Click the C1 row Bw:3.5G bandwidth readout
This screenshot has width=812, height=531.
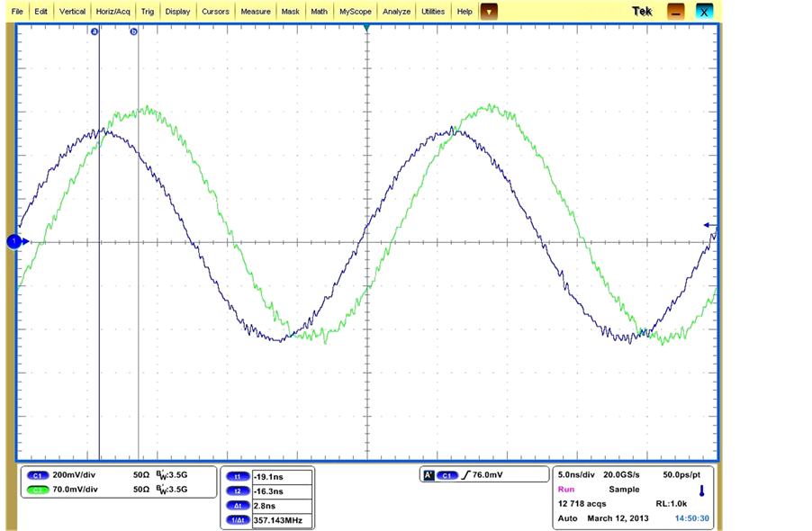tap(172, 474)
